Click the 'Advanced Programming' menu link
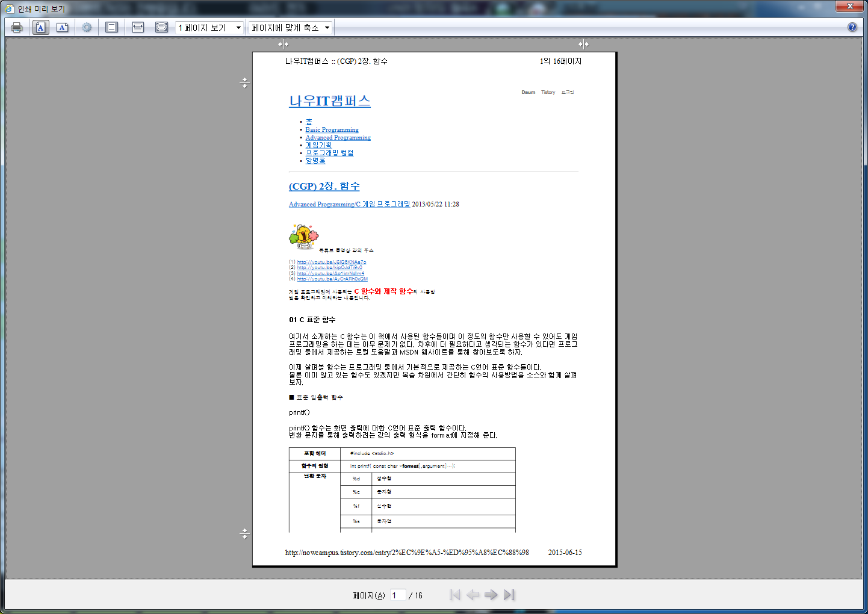 click(338, 137)
